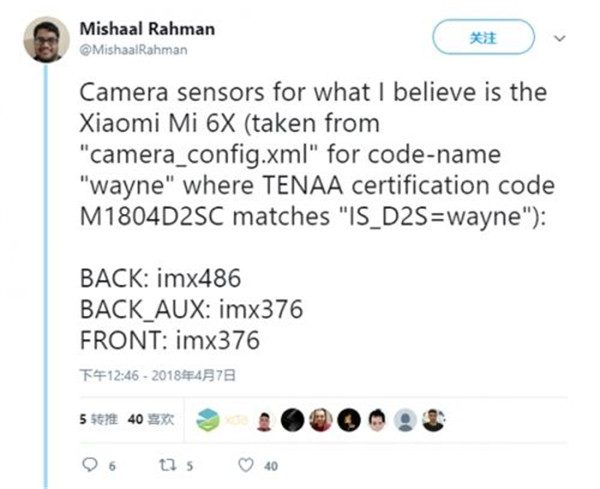Expand the tweet options chevron
Screen dimensions: 600x489
[x=560, y=38]
